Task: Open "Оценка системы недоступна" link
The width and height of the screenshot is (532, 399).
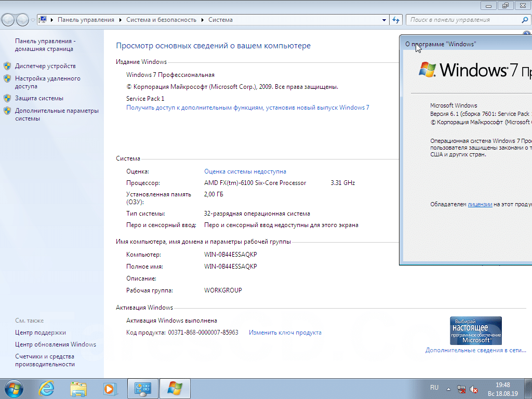Action: click(245, 171)
